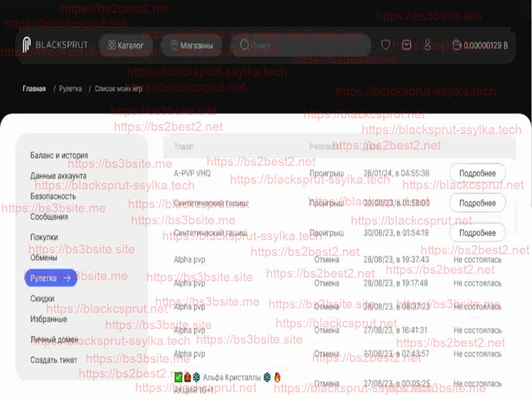This screenshot has height=399, width=532.
Task: Click Отмена in 27/08/23 00:05:25 row
Action: point(327,383)
